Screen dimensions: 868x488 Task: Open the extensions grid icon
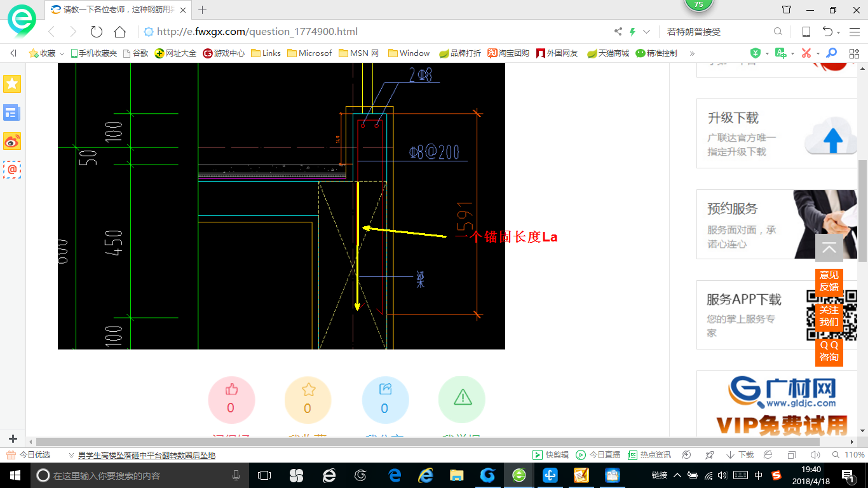click(x=854, y=53)
